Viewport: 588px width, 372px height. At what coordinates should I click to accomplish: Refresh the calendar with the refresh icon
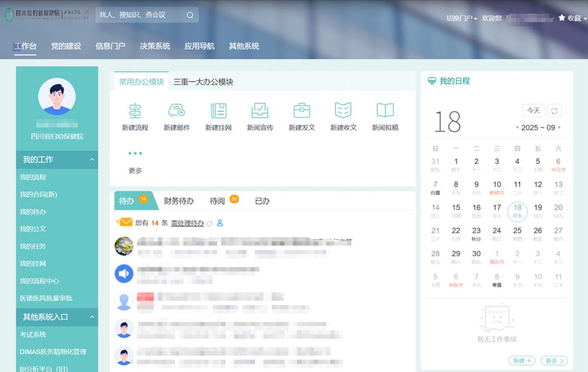(554, 111)
